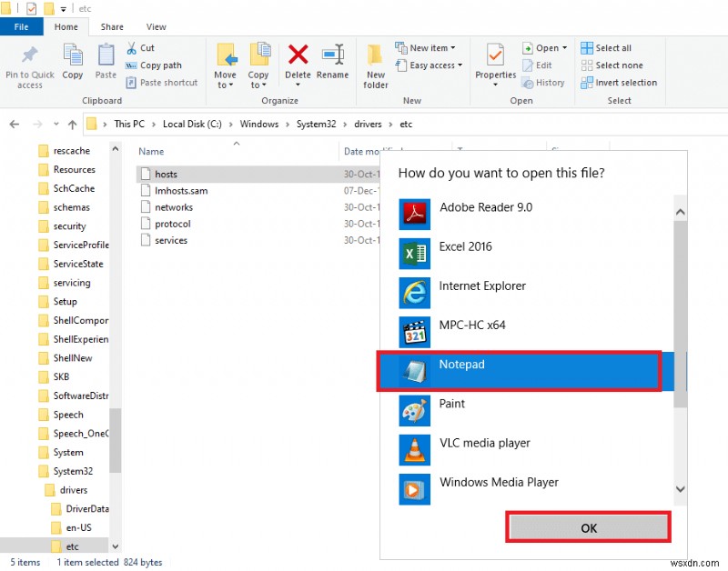728x571 pixels.
Task: Open the recent locations dropdown arrow
Action: point(56,125)
